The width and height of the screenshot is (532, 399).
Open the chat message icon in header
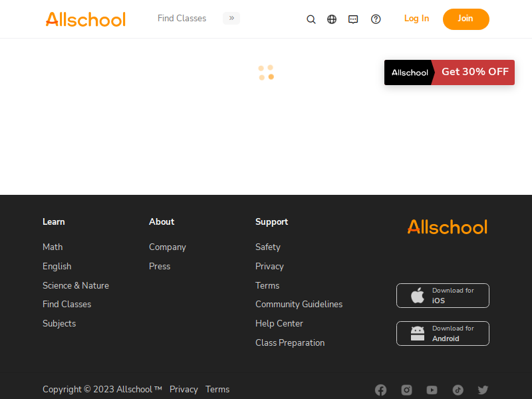(353, 19)
